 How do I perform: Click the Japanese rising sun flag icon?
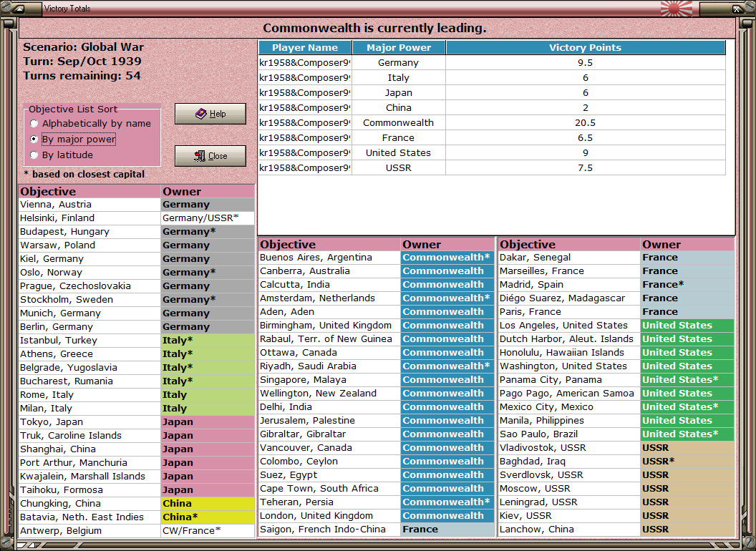[x=676, y=8]
